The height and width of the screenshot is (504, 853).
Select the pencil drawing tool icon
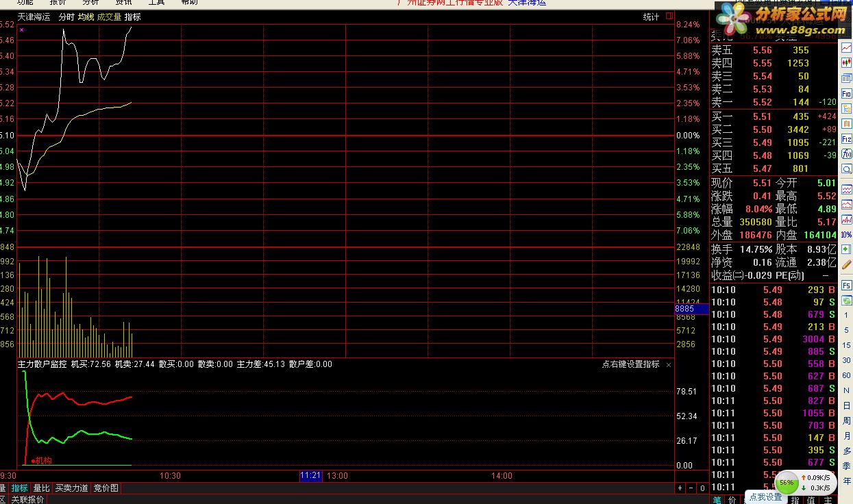(847, 264)
